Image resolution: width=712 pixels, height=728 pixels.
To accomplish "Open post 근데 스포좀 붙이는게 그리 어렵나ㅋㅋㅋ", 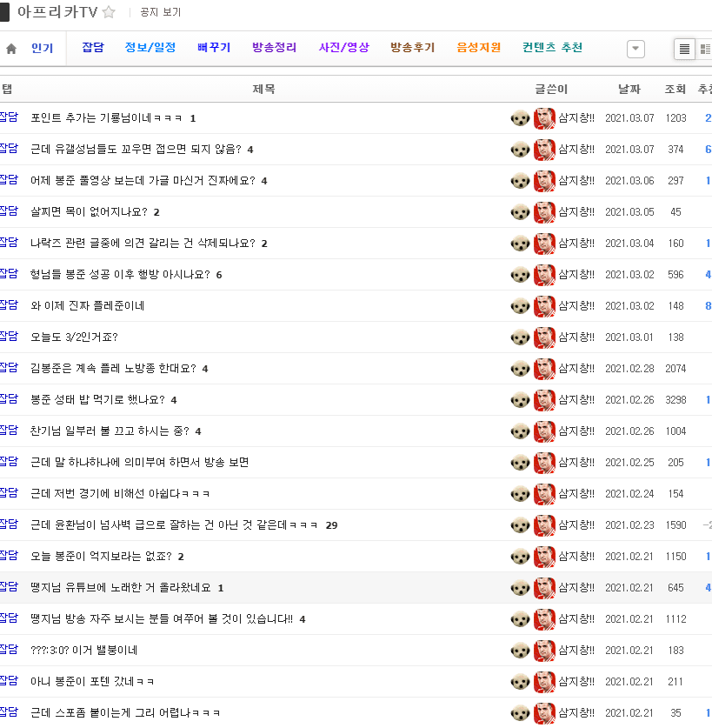I will [125, 712].
